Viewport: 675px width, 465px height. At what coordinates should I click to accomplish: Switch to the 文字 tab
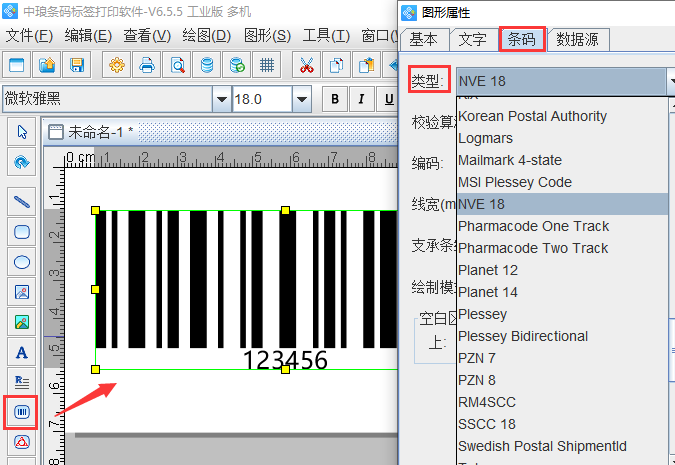pyautogui.click(x=473, y=40)
